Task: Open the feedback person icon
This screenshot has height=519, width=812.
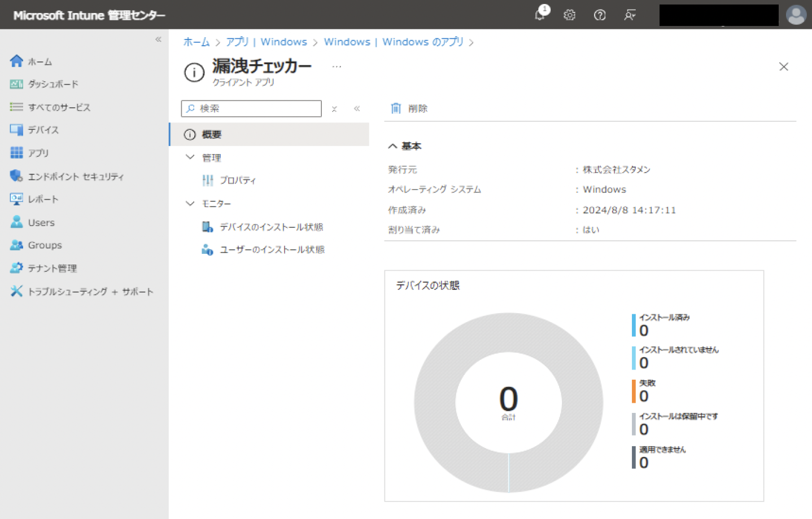Action: pyautogui.click(x=630, y=15)
